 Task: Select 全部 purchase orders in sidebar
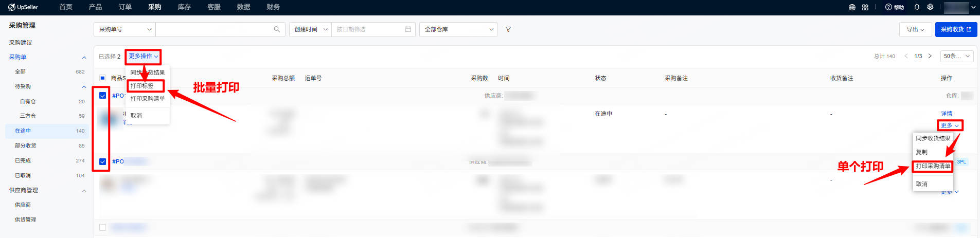point(20,71)
